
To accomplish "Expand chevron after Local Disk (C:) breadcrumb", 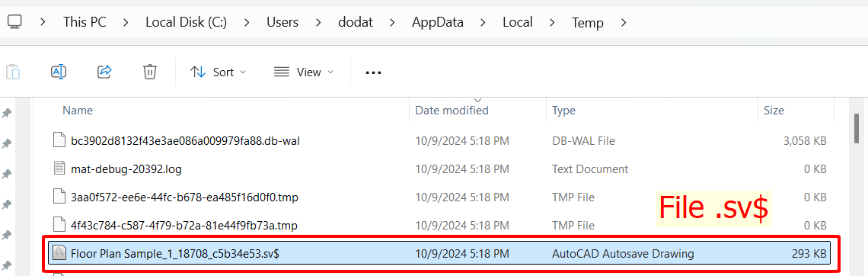I will 247,23.
